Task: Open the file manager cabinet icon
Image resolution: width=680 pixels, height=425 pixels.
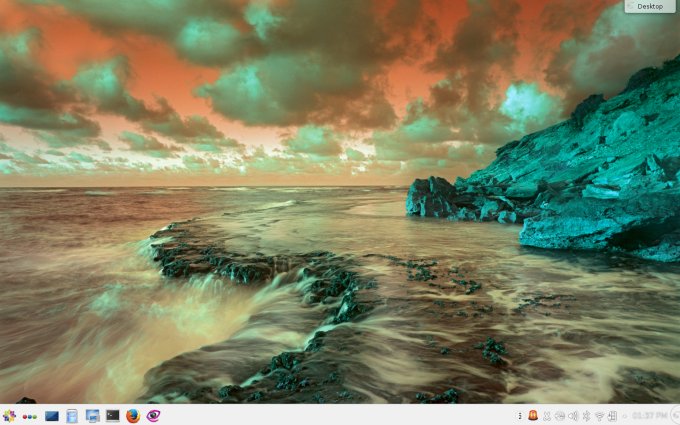Action: click(72, 416)
